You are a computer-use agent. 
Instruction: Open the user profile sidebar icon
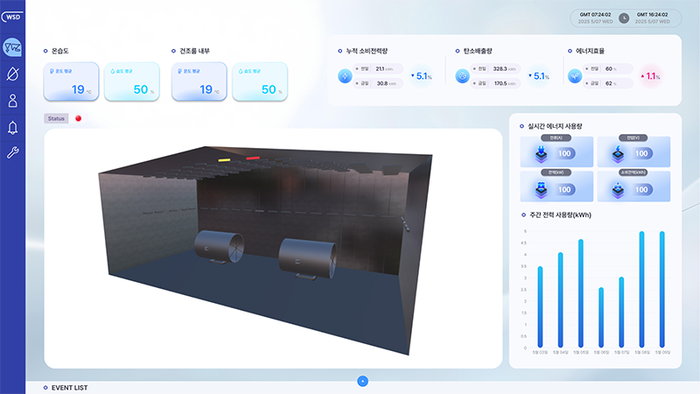pyautogui.click(x=12, y=101)
